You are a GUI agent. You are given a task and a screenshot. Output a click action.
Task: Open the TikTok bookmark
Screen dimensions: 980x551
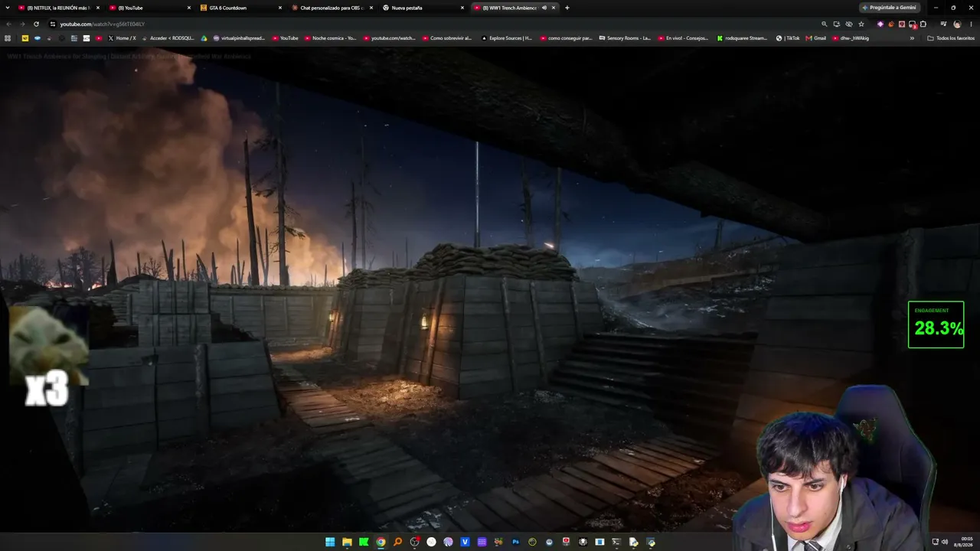tap(788, 37)
